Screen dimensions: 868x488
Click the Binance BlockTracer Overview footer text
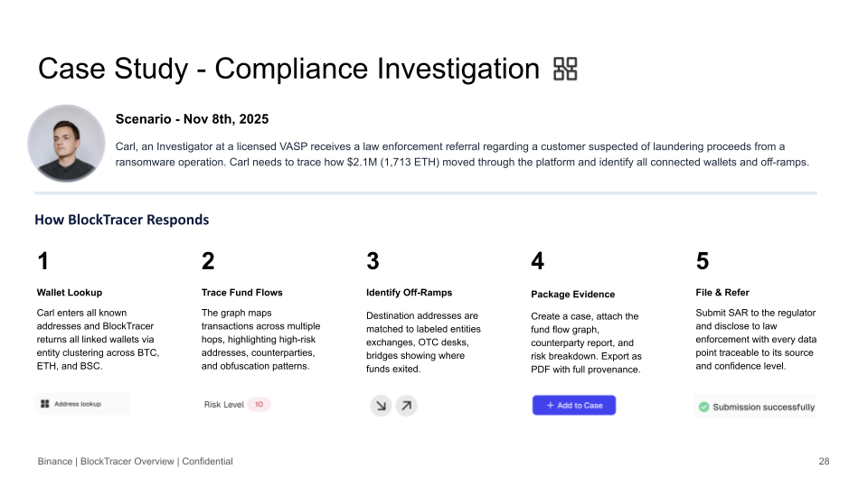(x=135, y=462)
